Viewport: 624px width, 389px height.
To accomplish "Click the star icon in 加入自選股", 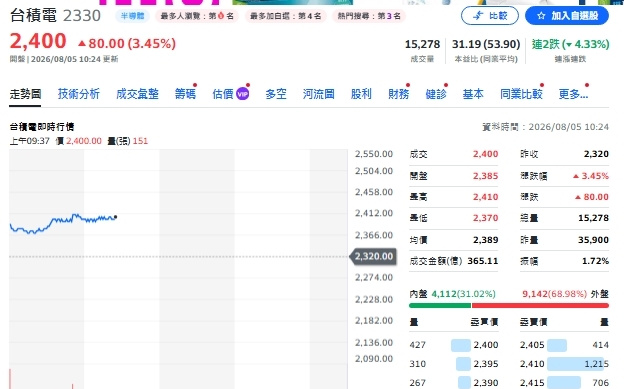I will pos(541,16).
